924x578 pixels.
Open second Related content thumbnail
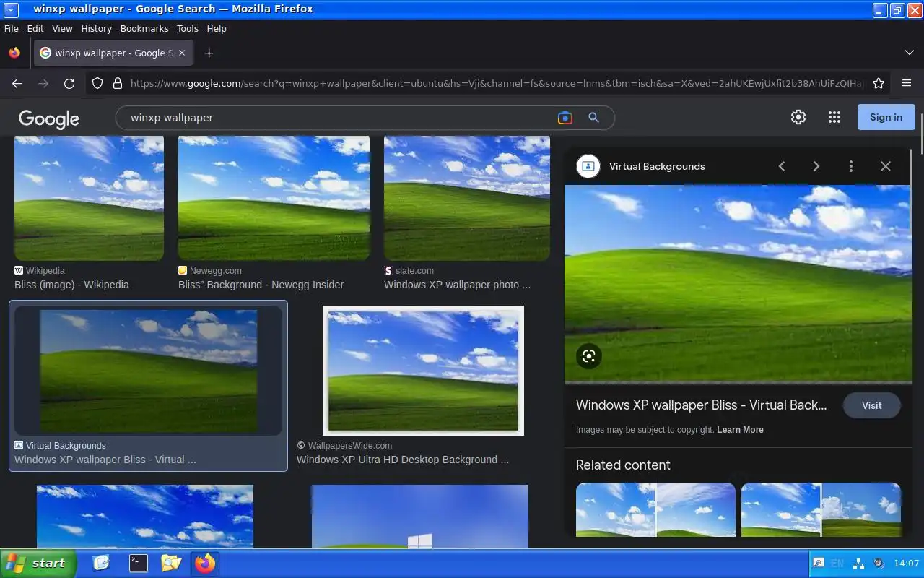click(x=821, y=510)
